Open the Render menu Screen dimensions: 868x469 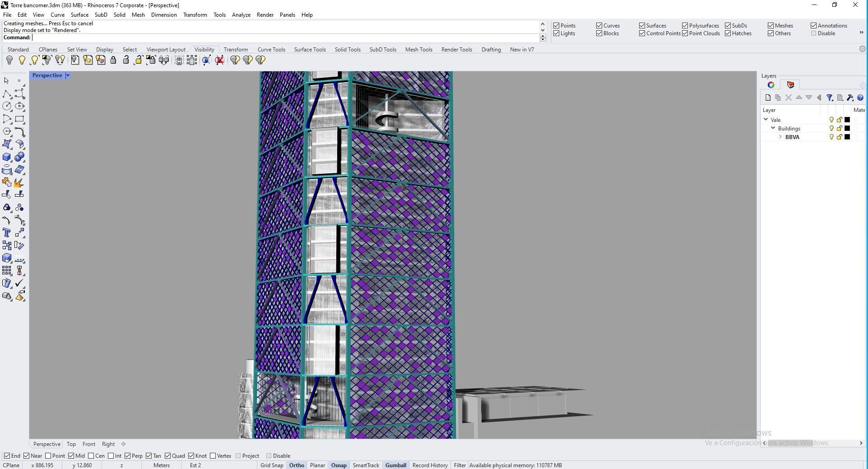tap(265, 15)
